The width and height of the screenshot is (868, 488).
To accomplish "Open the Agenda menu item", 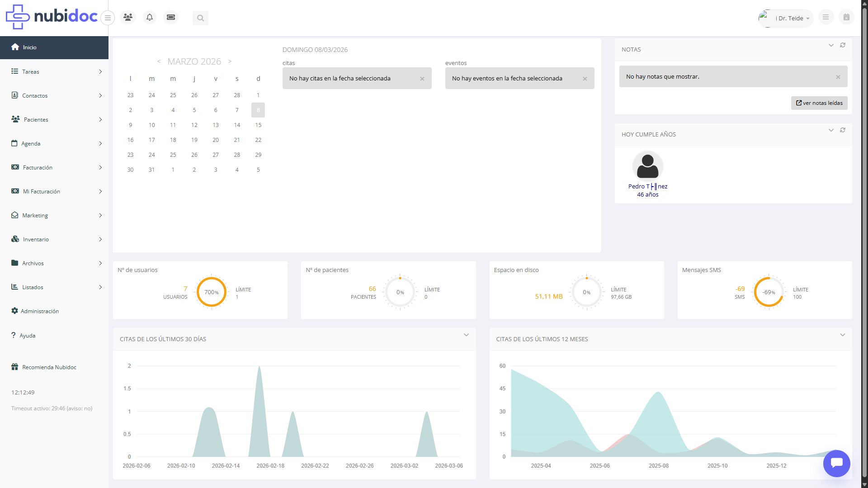I will click(x=54, y=143).
